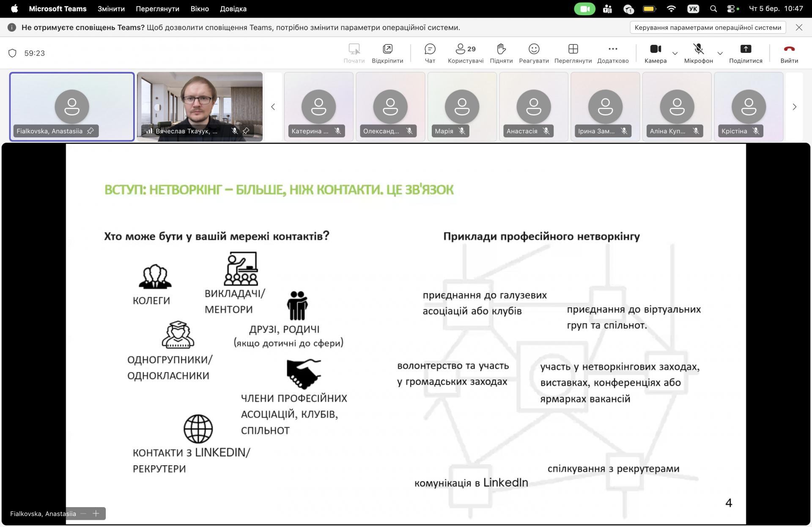Expand the camera options dropdown arrow
The height and width of the screenshot is (527, 812).
coord(675,53)
